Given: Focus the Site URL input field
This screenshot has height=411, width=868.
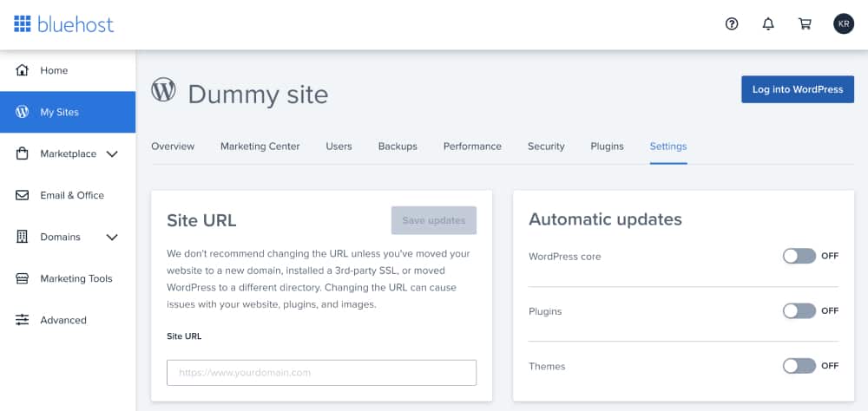Looking at the screenshot, I should click(321, 373).
